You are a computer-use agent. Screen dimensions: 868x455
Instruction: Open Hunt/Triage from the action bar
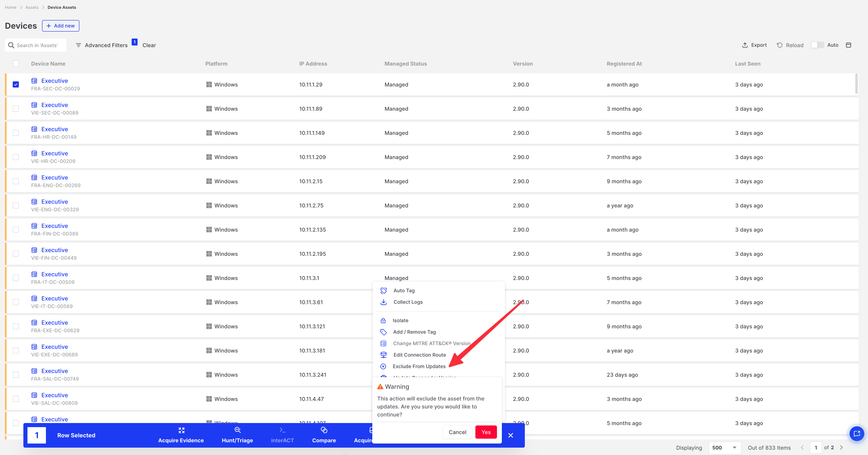click(237, 435)
